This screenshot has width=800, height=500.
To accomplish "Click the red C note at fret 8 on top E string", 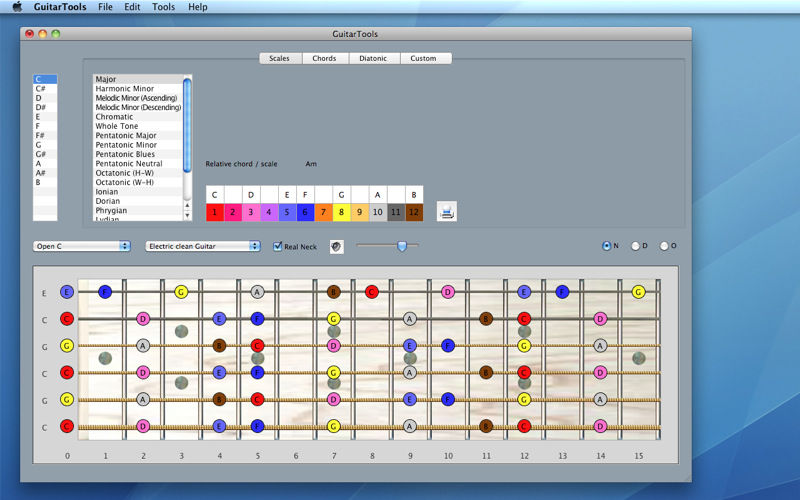I will [372, 292].
